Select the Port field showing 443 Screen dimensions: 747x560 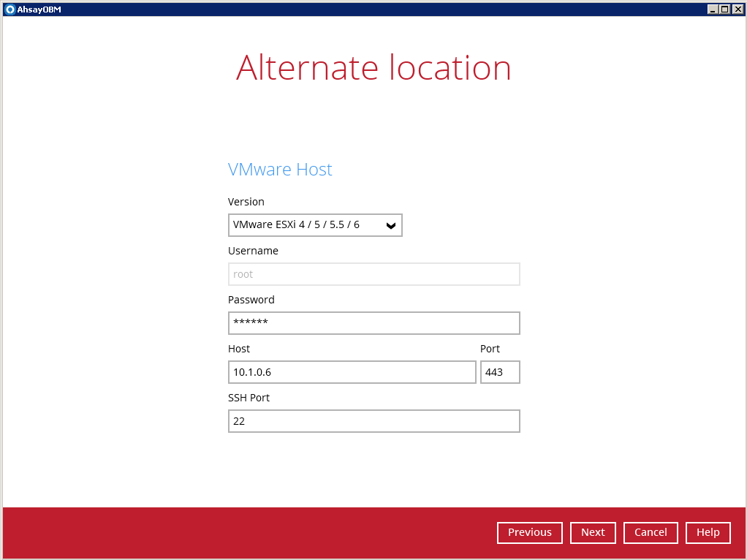500,372
